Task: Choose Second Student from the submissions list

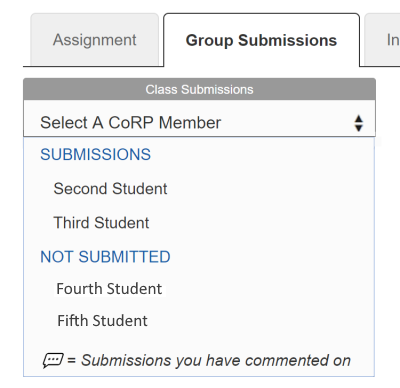Action: click(110, 189)
